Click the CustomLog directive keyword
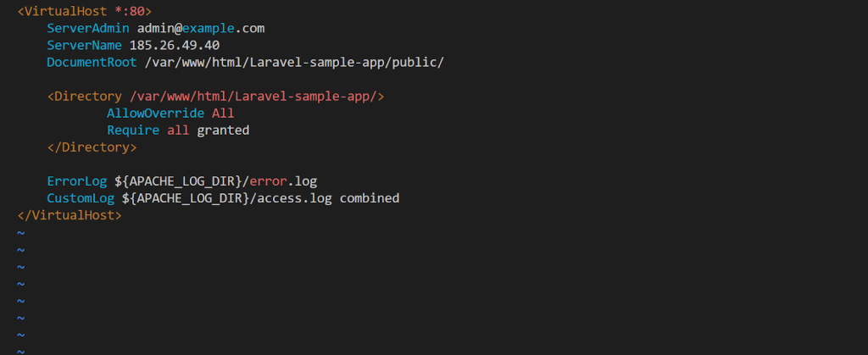Screen dimensions: 868x355 [81, 197]
